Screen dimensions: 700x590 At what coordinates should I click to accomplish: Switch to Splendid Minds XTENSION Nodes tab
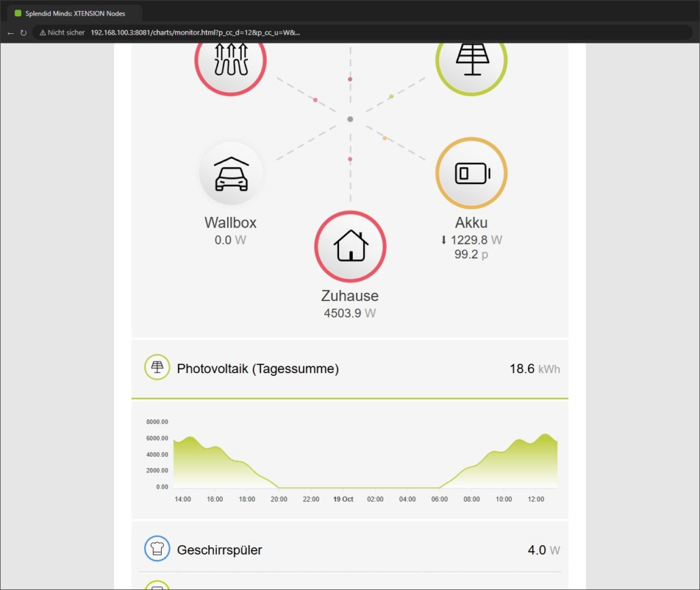[x=75, y=14]
